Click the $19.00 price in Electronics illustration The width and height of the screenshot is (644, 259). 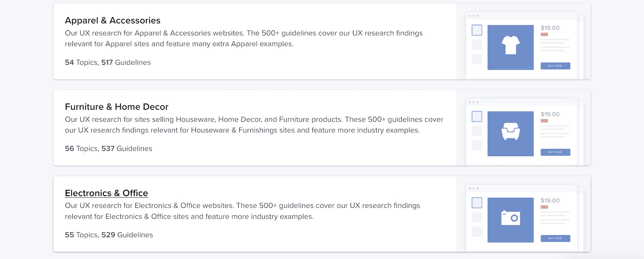click(x=550, y=200)
